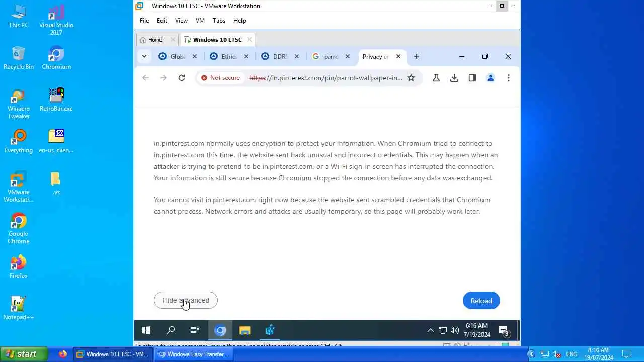Open the tab search dropdown arrow
The image size is (644, 362).
pyautogui.click(x=144, y=56)
